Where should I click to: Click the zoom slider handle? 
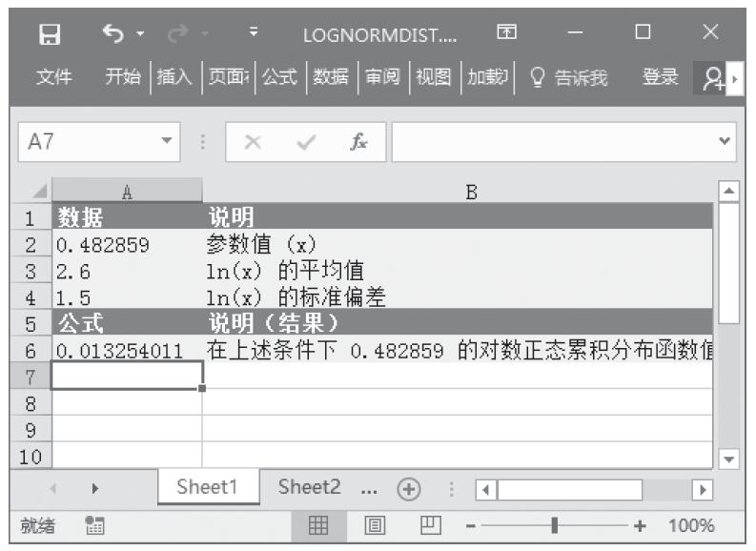pos(555,525)
